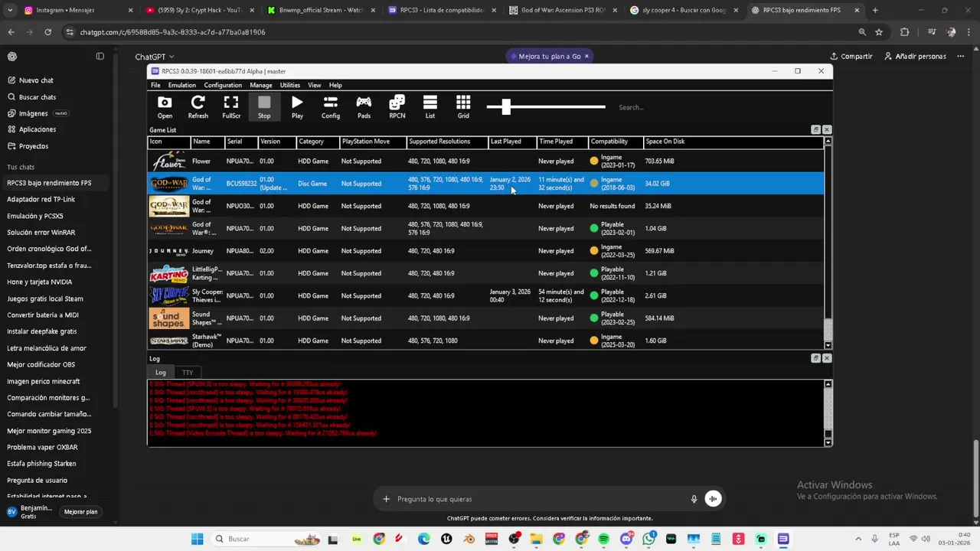This screenshot has height=551, width=980.
Task: Select the Sound Shapes game icon
Action: (168, 318)
